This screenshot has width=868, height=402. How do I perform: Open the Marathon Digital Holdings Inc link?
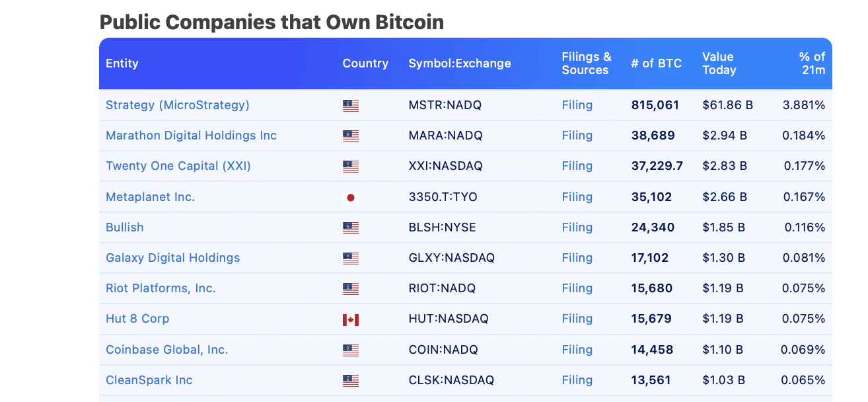coord(192,135)
